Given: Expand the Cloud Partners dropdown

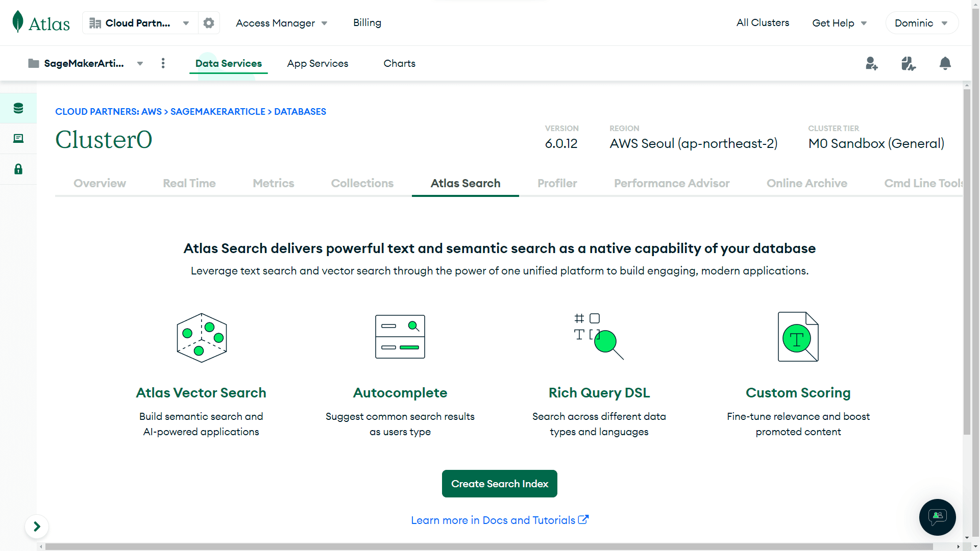Looking at the screenshot, I should pos(186,22).
